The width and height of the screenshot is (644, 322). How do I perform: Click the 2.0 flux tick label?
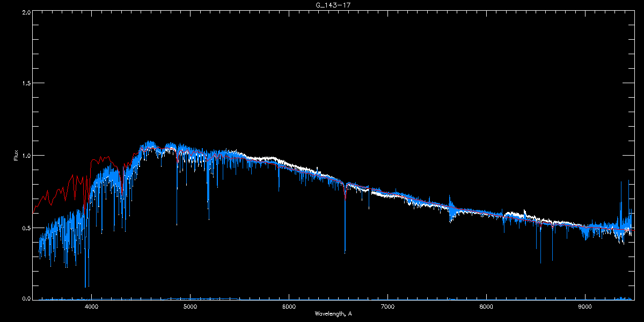coord(26,12)
